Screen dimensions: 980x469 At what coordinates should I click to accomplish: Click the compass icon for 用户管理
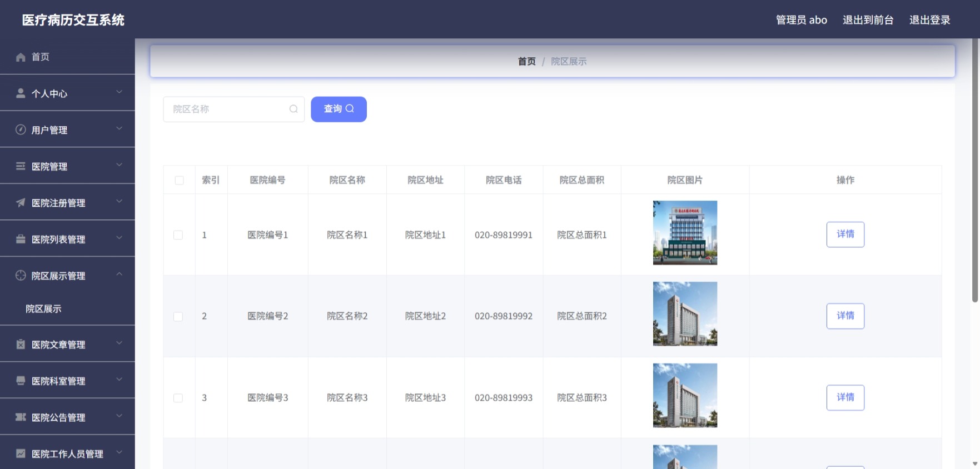(x=21, y=129)
